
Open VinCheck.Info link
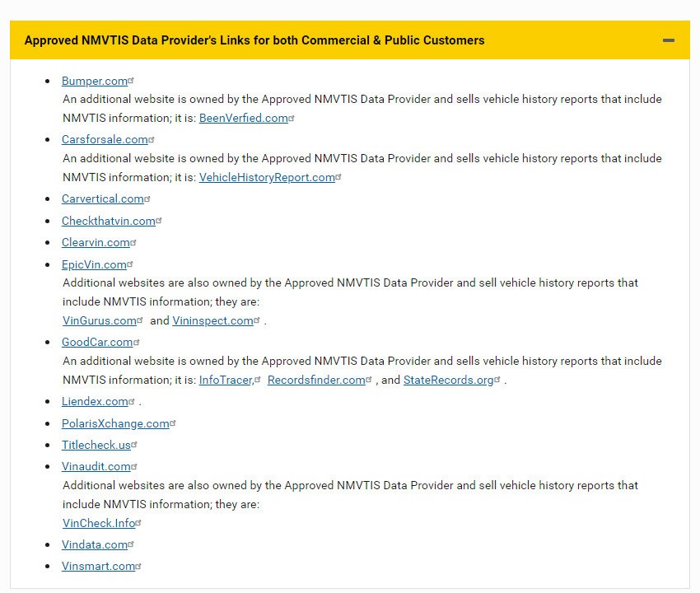click(x=99, y=524)
